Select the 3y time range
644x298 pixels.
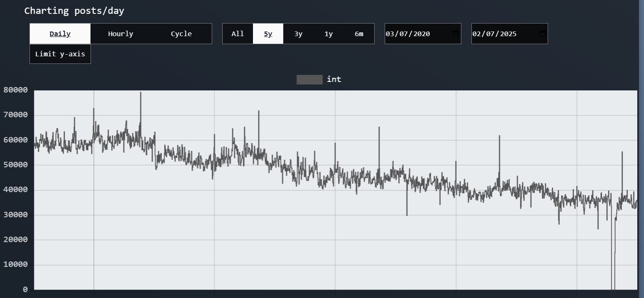(x=298, y=34)
